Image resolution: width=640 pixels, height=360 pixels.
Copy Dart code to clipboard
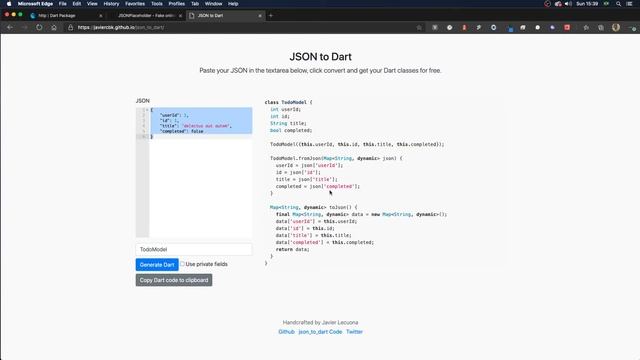coord(174,280)
